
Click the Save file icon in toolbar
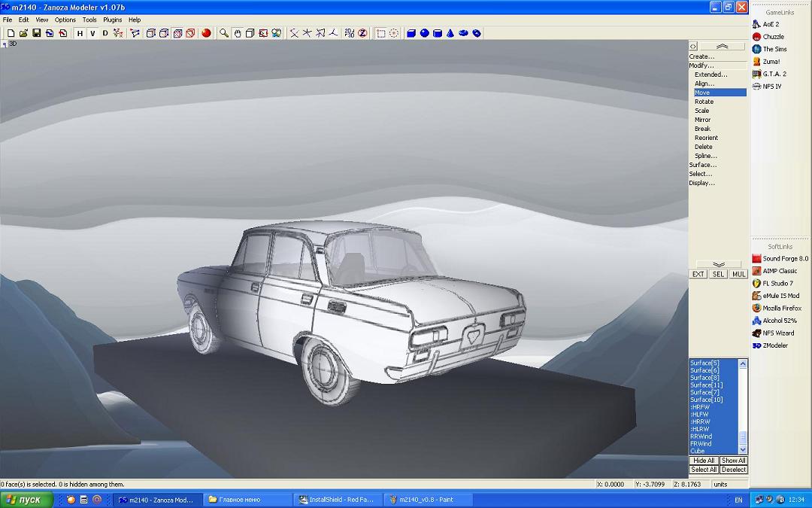coord(36,33)
